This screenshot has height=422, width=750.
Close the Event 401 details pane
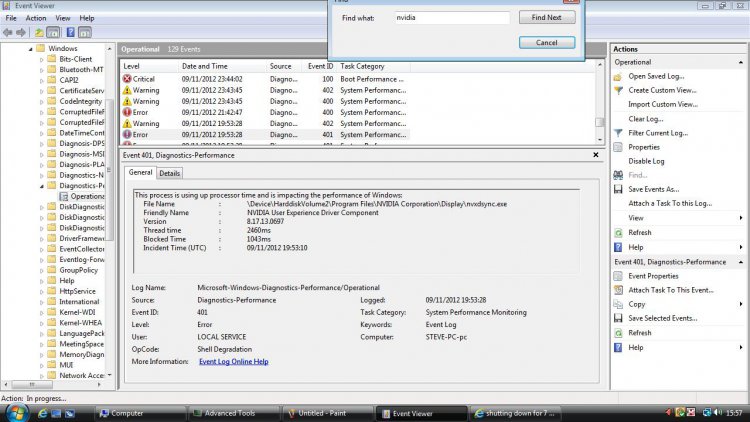click(x=596, y=155)
